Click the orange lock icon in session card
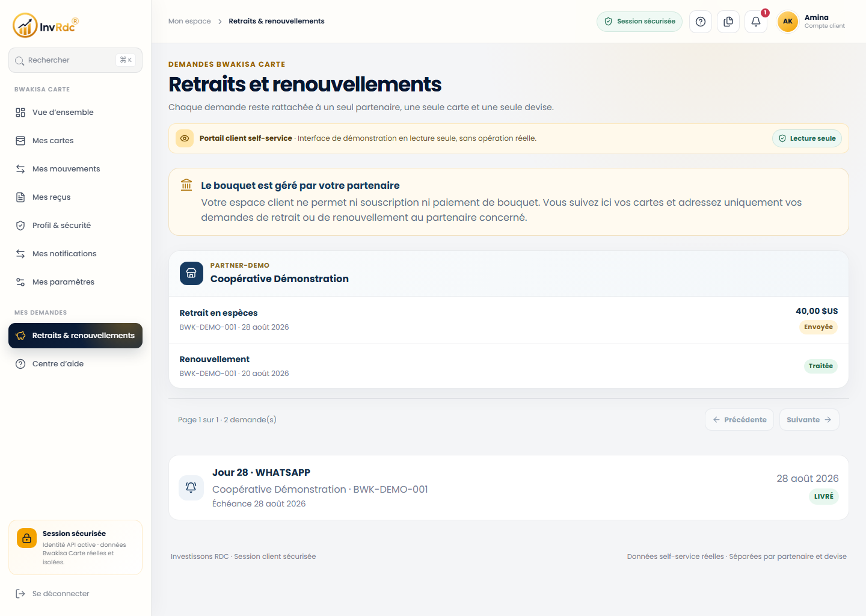 pos(26,538)
